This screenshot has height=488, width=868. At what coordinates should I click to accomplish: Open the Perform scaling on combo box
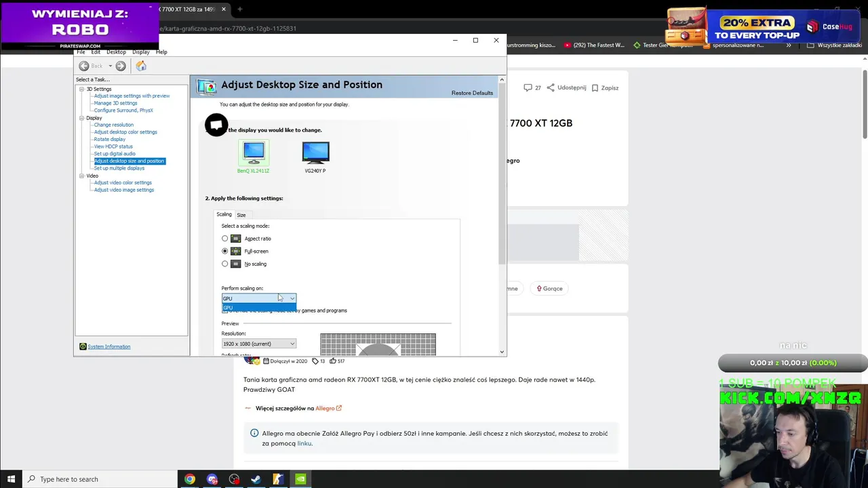259,298
